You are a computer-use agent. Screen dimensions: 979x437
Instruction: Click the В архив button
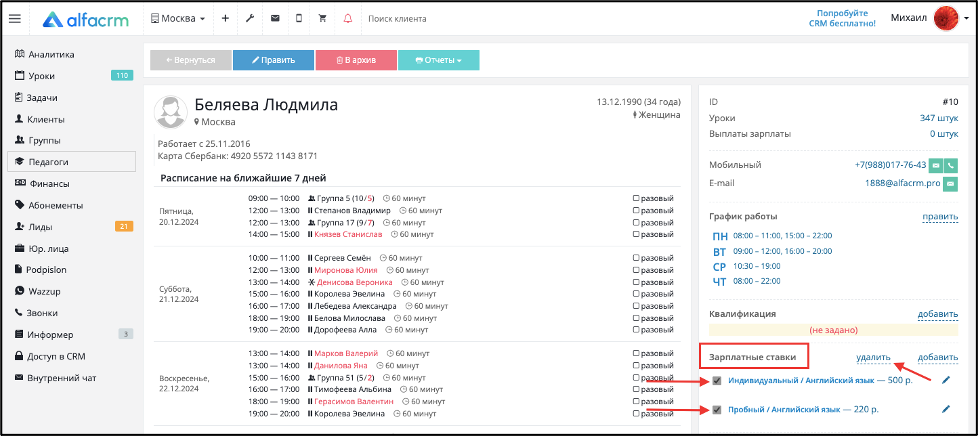coord(356,60)
